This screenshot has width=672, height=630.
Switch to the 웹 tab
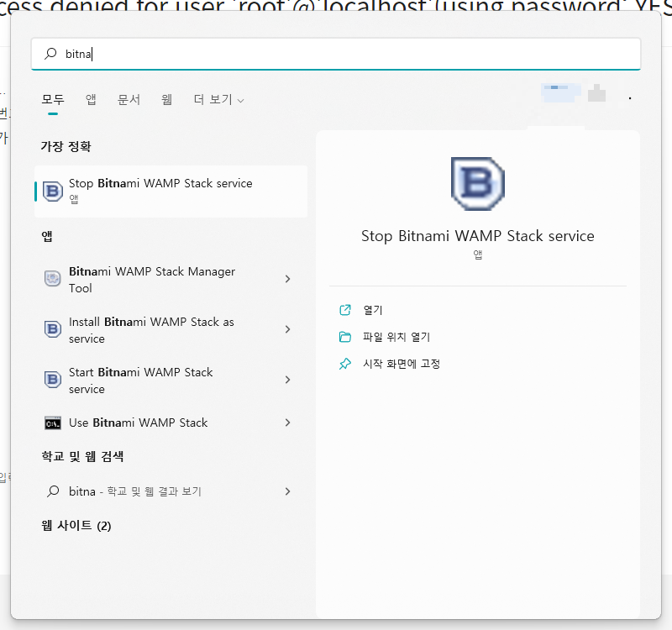click(x=166, y=99)
